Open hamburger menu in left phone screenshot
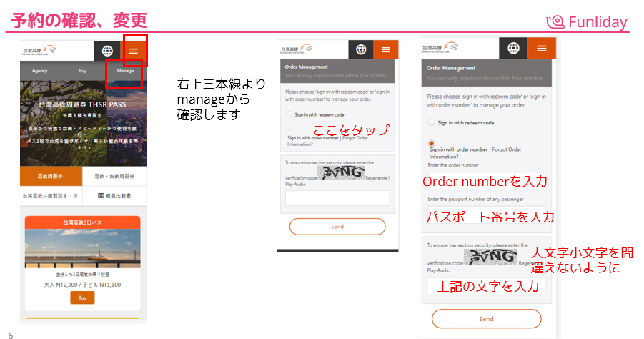 click(x=134, y=51)
